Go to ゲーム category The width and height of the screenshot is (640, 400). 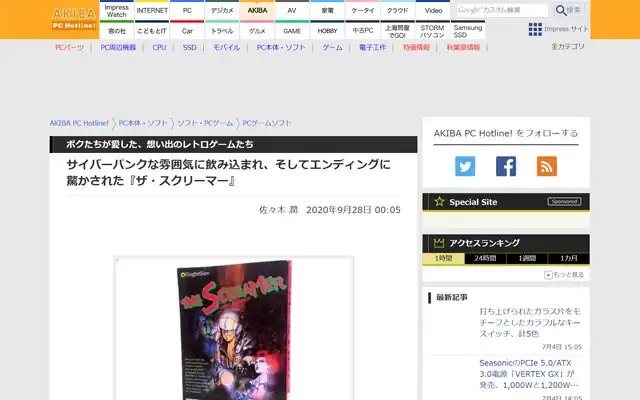(x=333, y=47)
